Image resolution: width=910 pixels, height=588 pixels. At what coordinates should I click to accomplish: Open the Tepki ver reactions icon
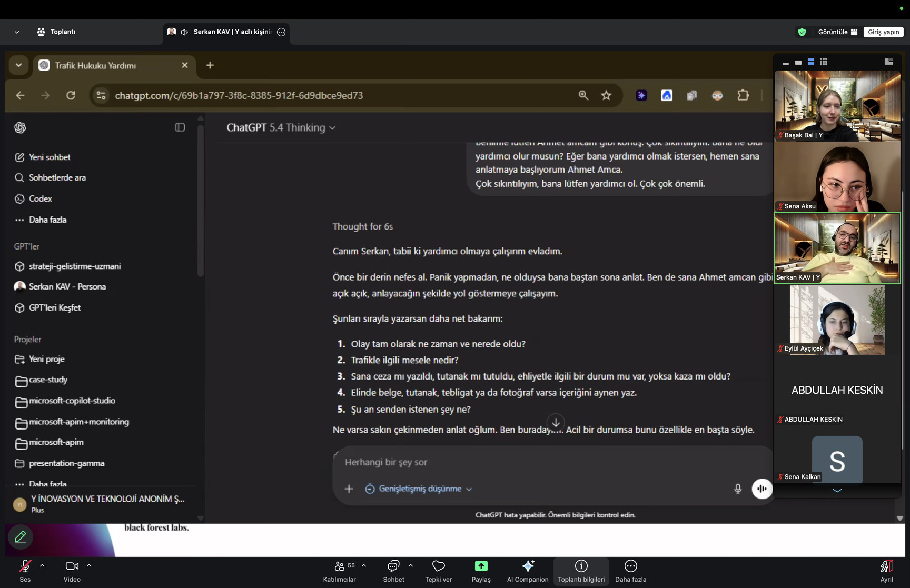pos(438,571)
